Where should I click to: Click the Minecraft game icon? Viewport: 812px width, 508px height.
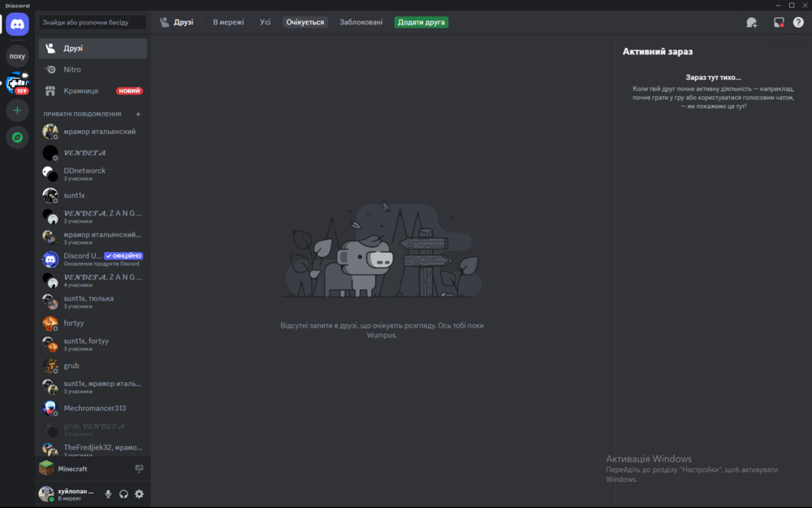pos(46,468)
